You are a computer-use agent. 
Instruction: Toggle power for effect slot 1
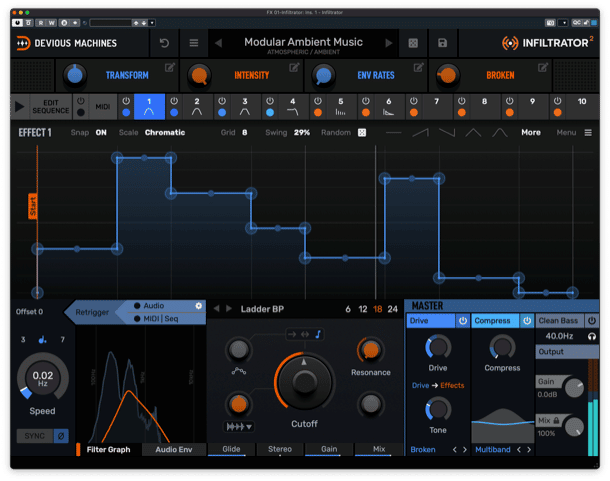126,101
